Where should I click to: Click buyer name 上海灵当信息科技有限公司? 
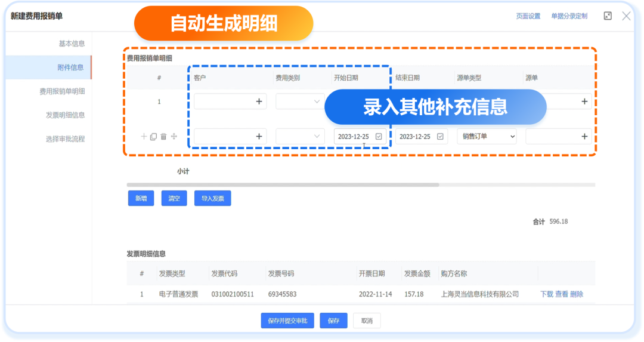tap(479, 294)
